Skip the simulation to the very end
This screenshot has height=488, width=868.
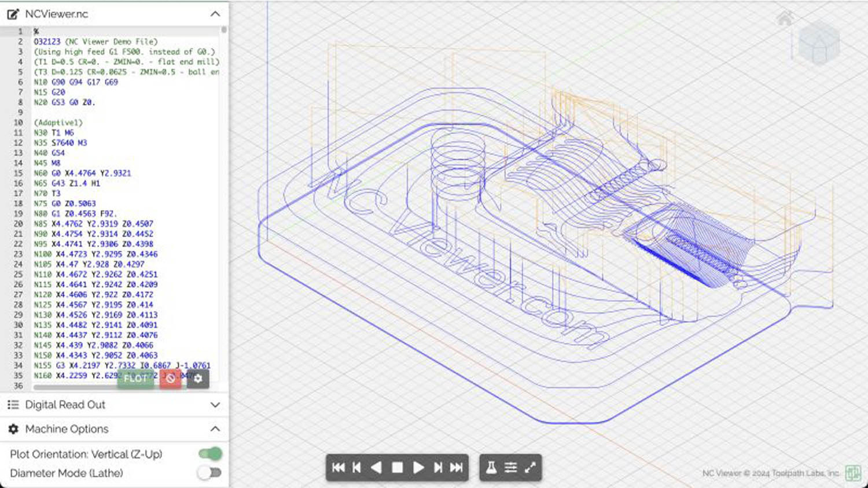click(x=457, y=468)
